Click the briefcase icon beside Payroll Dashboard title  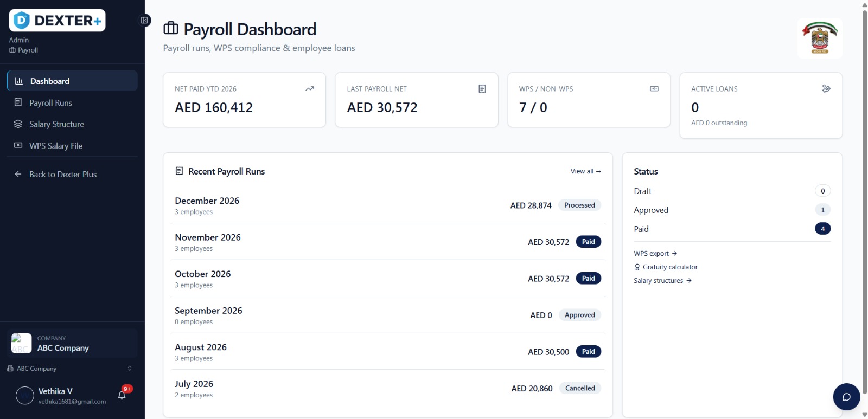coord(171,28)
